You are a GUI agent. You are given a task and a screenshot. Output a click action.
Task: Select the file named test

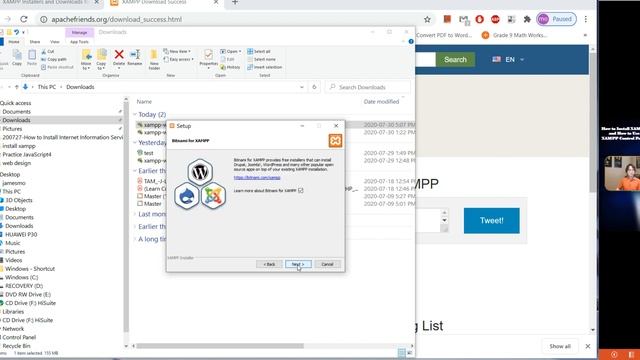click(149, 153)
